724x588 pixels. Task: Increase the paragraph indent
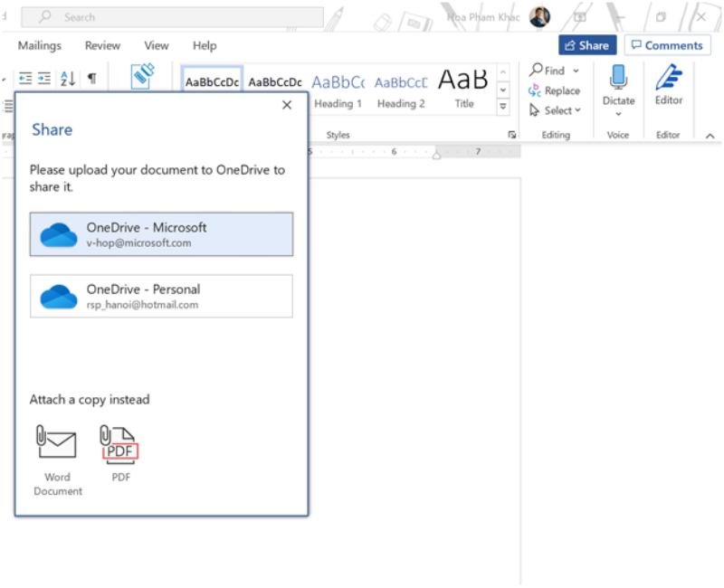pyautogui.click(x=44, y=79)
